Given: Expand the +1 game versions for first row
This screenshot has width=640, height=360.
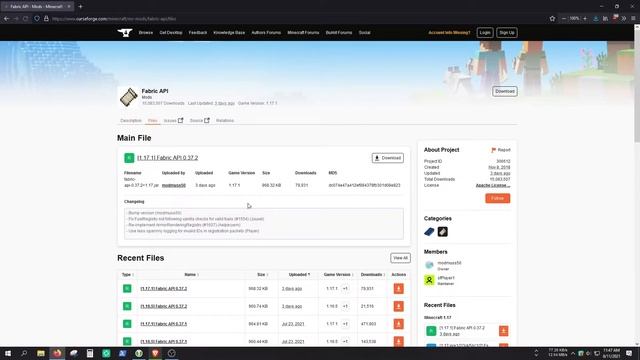Looking at the screenshot, I should (x=345, y=289).
